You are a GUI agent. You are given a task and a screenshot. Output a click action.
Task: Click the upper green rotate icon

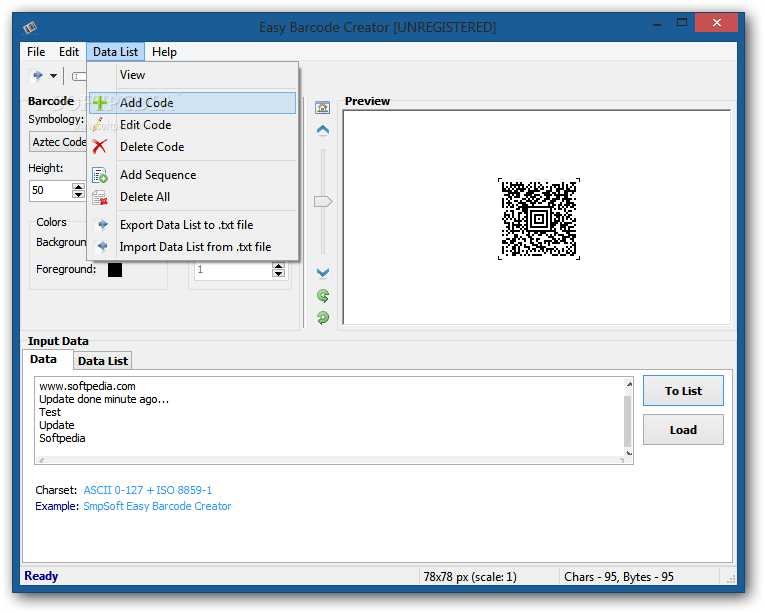323,295
